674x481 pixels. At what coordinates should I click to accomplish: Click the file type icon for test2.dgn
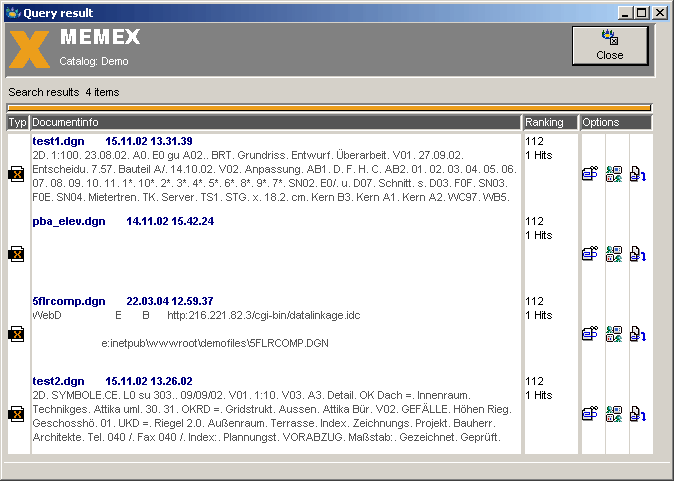[x=16, y=414]
